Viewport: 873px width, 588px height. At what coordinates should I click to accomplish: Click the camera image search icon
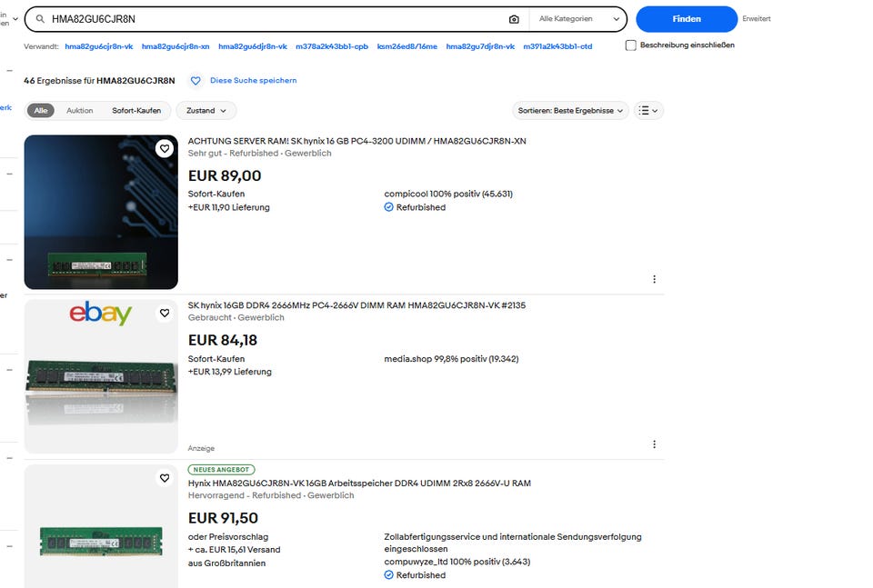pyautogui.click(x=514, y=19)
